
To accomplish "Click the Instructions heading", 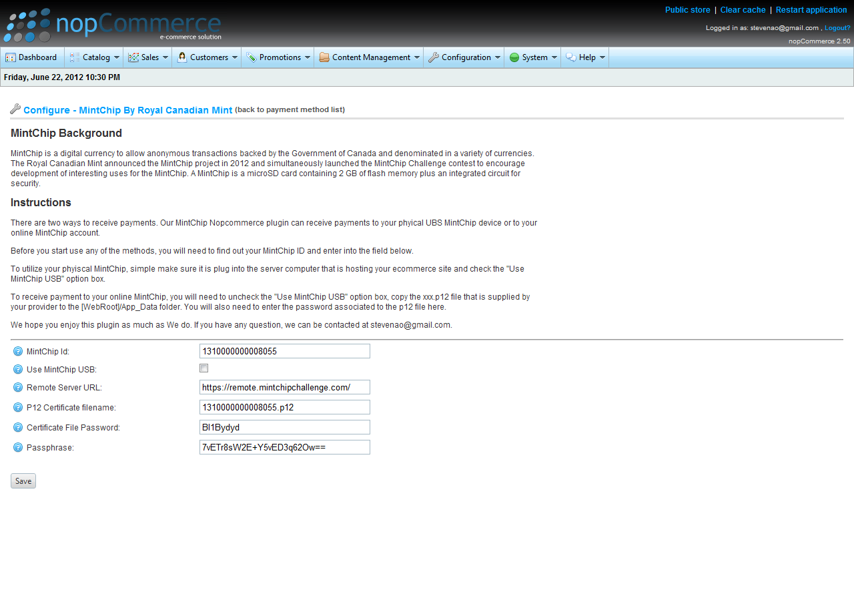I will point(41,203).
